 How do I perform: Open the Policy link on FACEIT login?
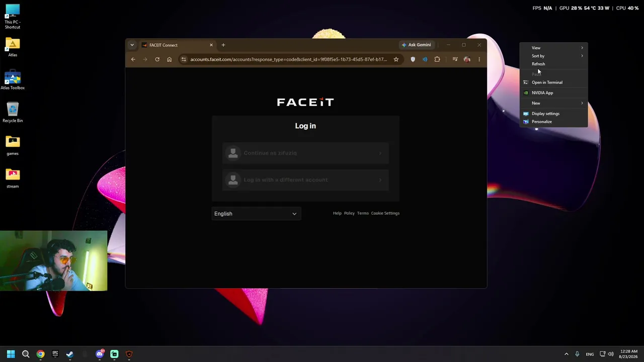[349, 213]
